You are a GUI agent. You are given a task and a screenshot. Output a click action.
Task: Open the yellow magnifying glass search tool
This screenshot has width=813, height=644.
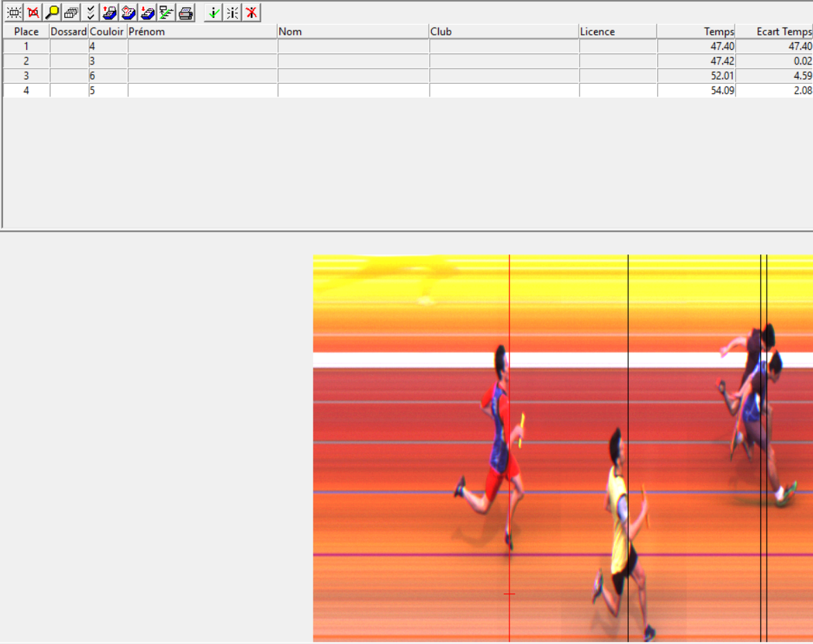point(52,12)
